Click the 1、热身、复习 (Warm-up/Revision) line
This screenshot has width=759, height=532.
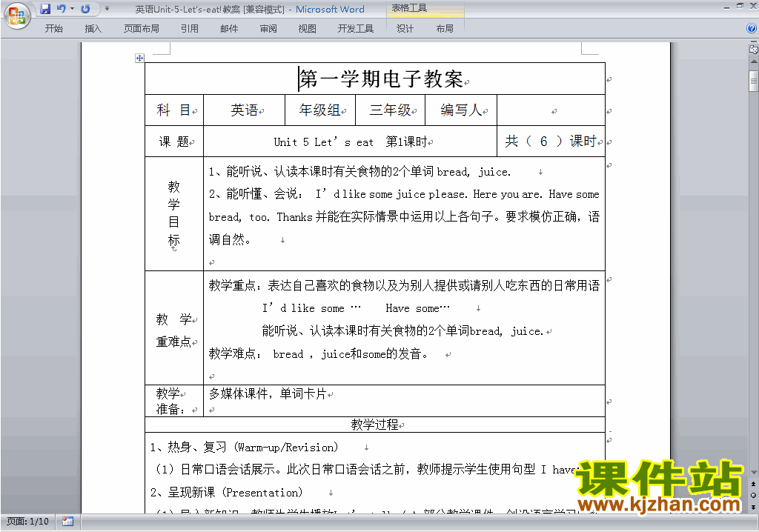point(245,448)
